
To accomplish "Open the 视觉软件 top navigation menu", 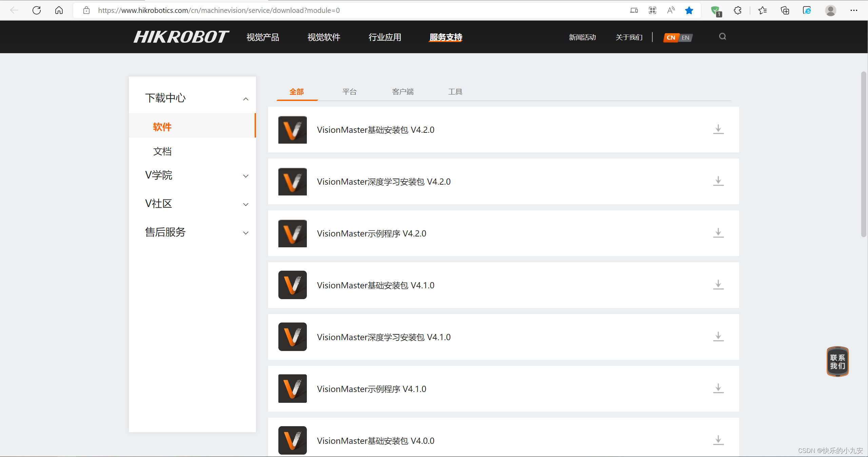I will [x=323, y=37].
